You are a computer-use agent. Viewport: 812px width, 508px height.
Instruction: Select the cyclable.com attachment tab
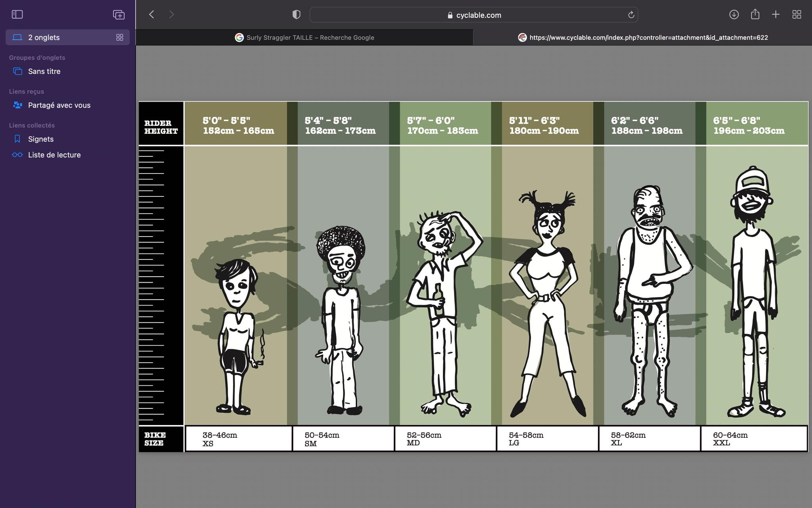click(x=642, y=37)
